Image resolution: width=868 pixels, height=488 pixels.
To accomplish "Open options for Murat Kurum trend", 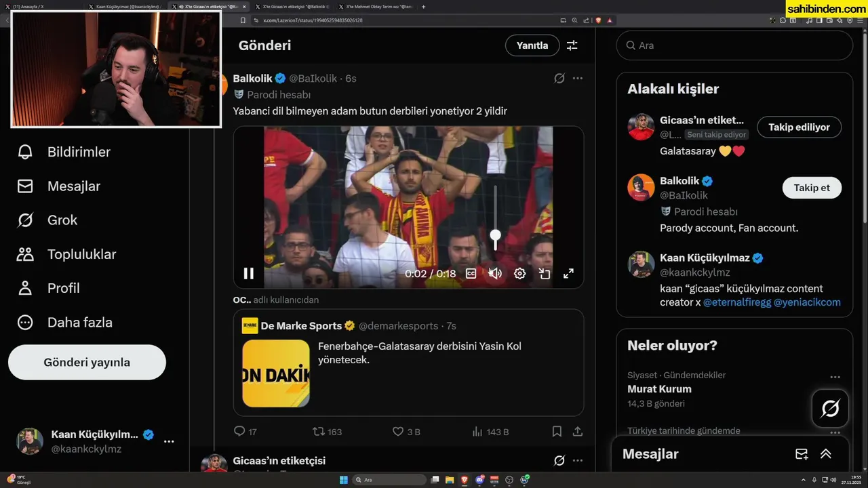I will (835, 377).
